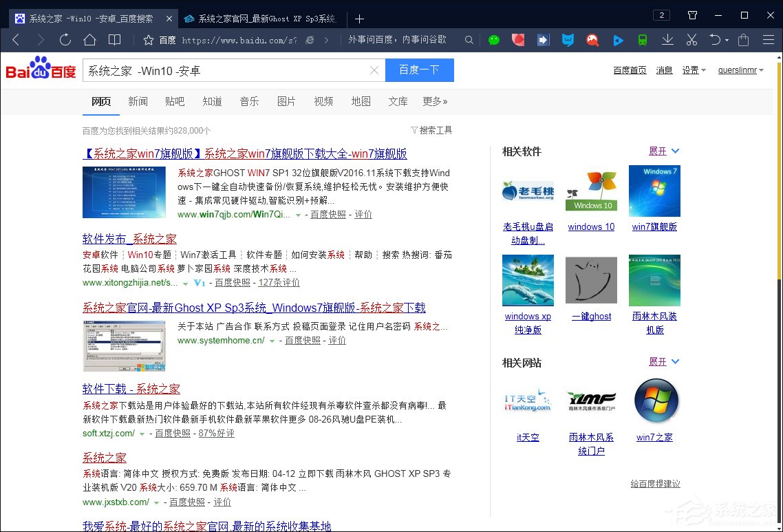Click the green train ticket extension icon
The image size is (783, 532).
642,40
